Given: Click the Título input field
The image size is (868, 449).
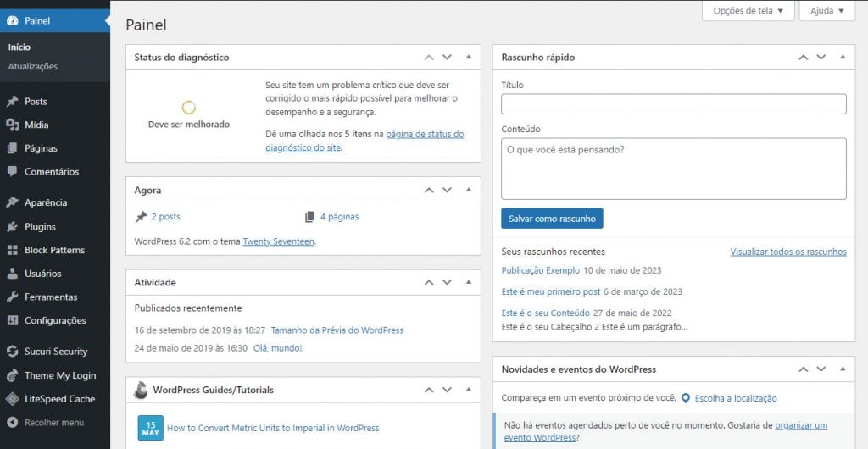Looking at the screenshot, I should click(x=674, y=104).
